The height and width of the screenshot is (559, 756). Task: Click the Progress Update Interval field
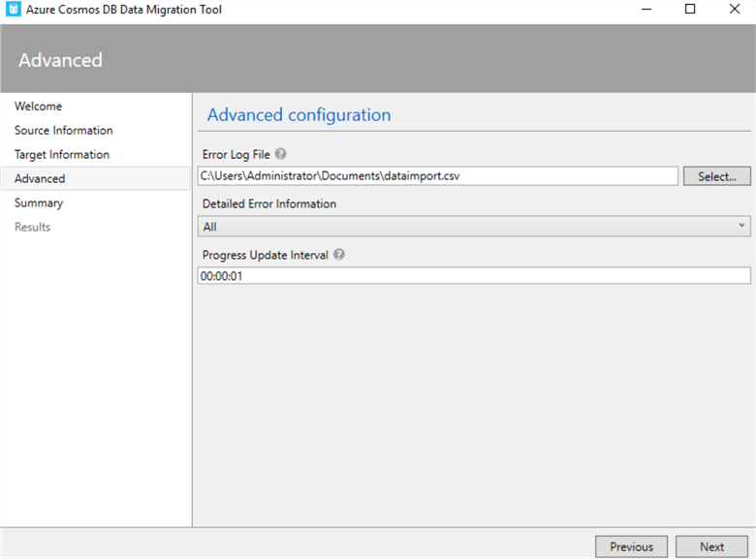coord(474,276)
